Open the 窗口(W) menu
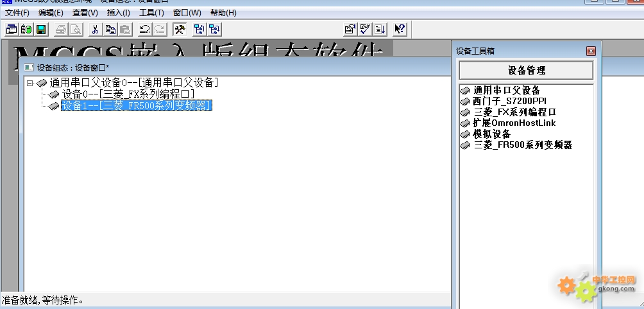The image size is (644, 309). [x=187, y=13]
